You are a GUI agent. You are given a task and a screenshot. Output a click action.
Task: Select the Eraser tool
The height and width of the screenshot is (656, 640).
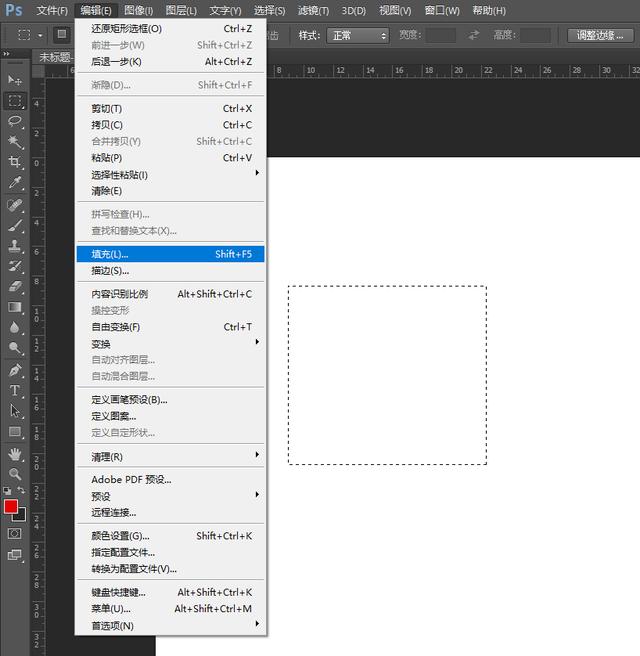15,287
